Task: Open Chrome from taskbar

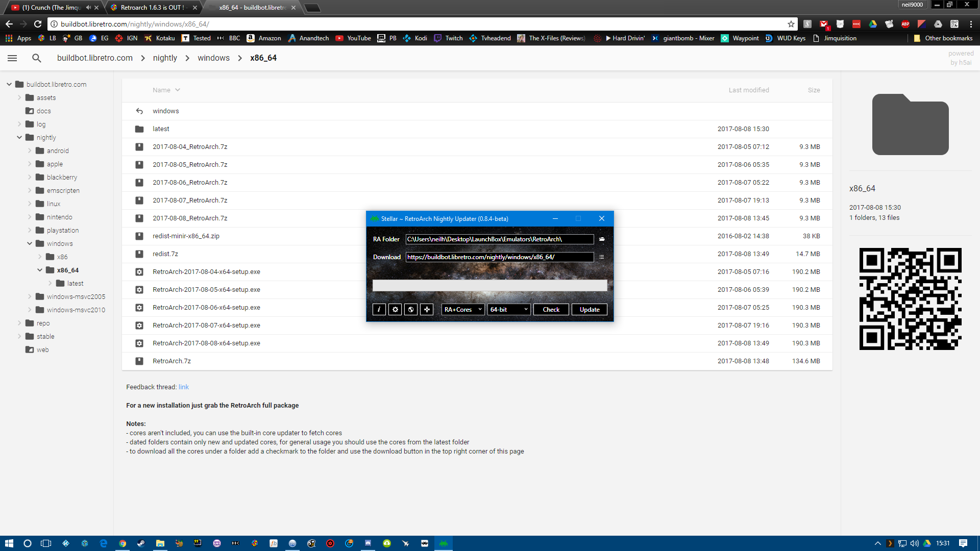Action: pos(122,543)
